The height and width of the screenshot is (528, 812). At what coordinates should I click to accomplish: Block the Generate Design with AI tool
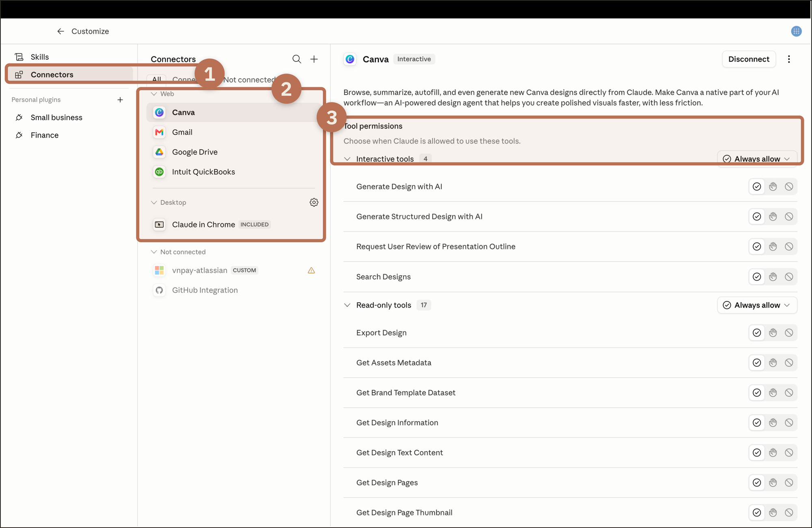click(x=789, y=186)
